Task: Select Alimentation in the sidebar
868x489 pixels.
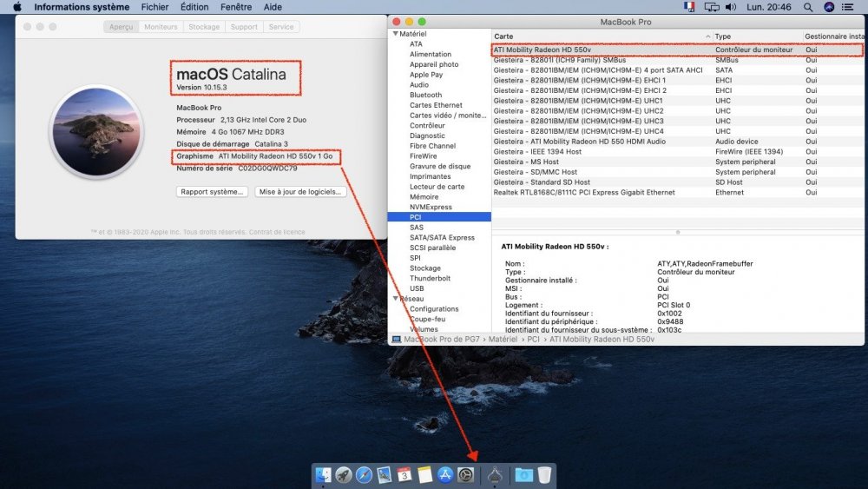Action: 431,54
